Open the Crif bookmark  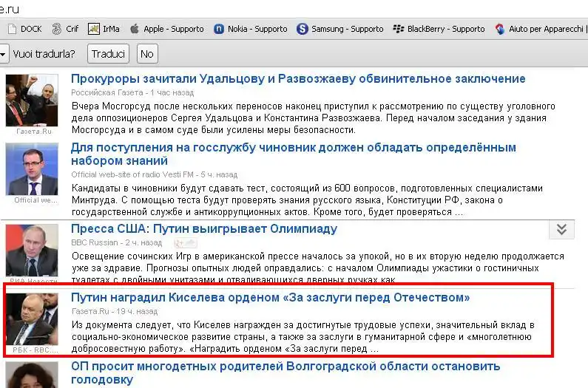tap(65, 29)
